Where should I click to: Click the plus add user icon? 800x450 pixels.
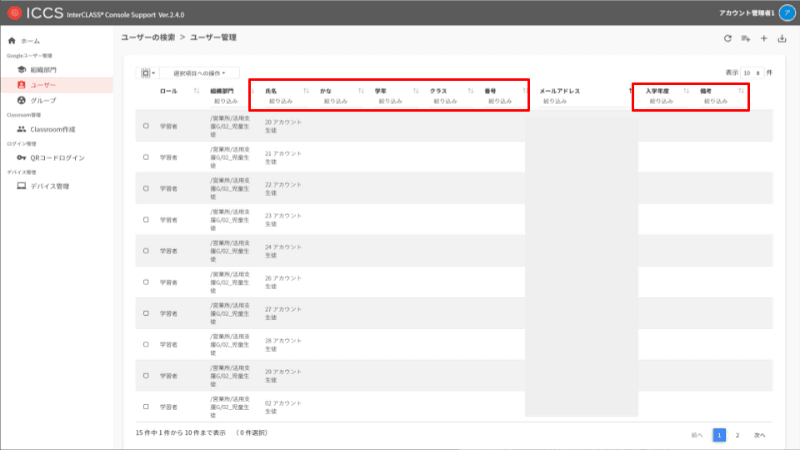click(x=764, y=38)
